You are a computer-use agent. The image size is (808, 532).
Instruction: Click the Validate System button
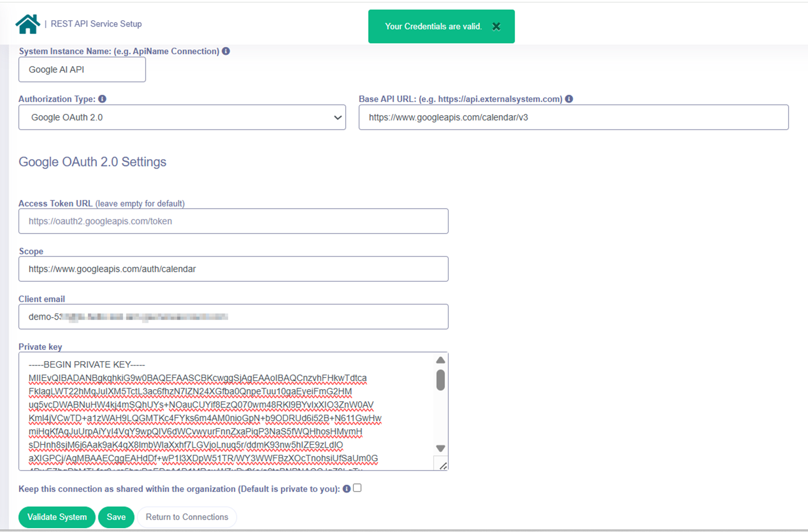[57, 517]
